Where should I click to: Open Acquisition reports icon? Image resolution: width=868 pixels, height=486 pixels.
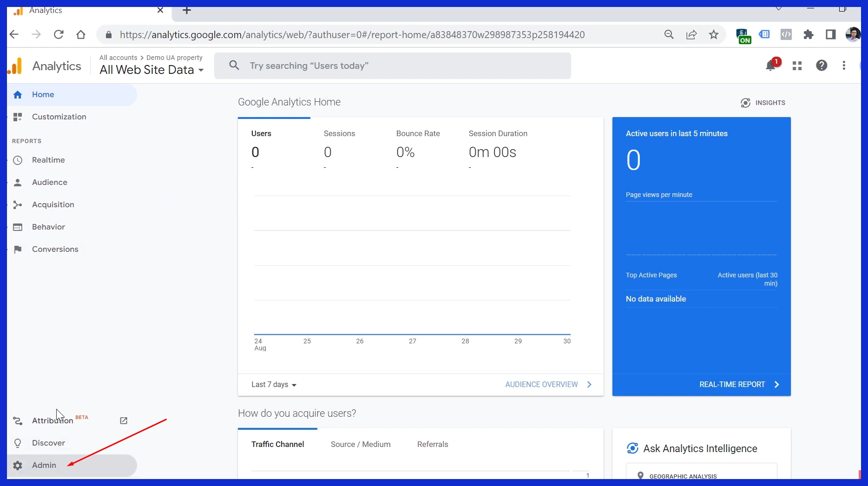click(x=18, y=205)
